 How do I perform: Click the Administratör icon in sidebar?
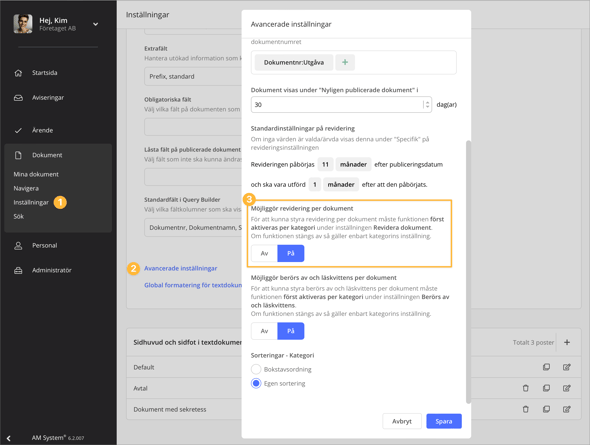pos(18,270)
